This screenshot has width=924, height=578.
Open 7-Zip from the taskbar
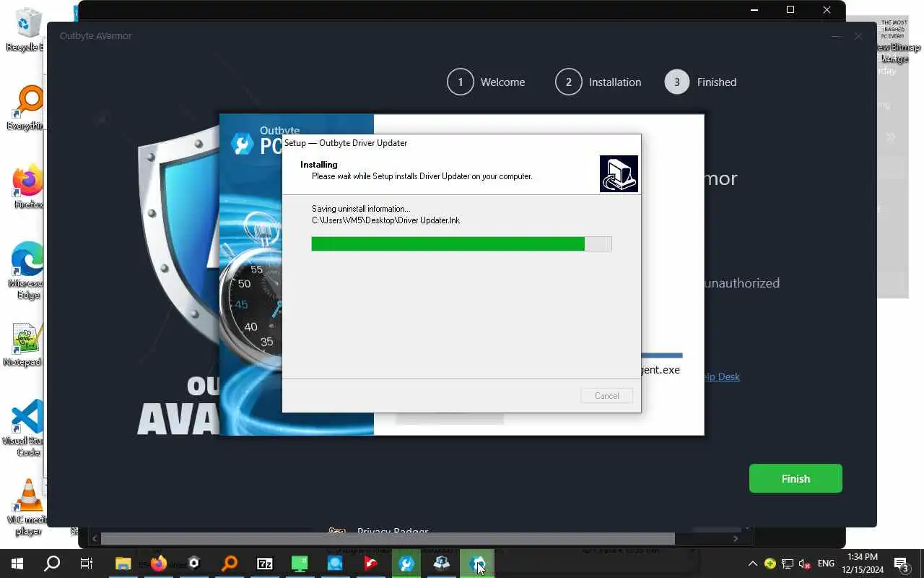[265, 564]
